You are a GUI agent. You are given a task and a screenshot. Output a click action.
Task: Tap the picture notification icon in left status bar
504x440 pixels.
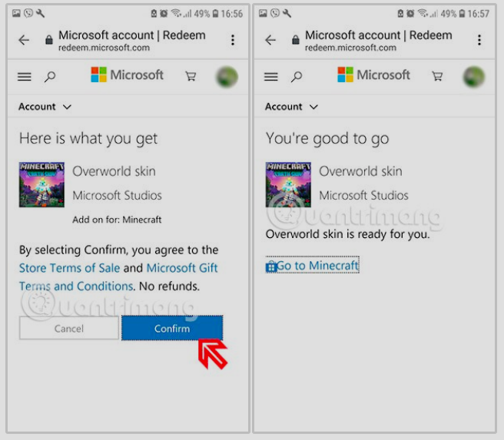16,14
